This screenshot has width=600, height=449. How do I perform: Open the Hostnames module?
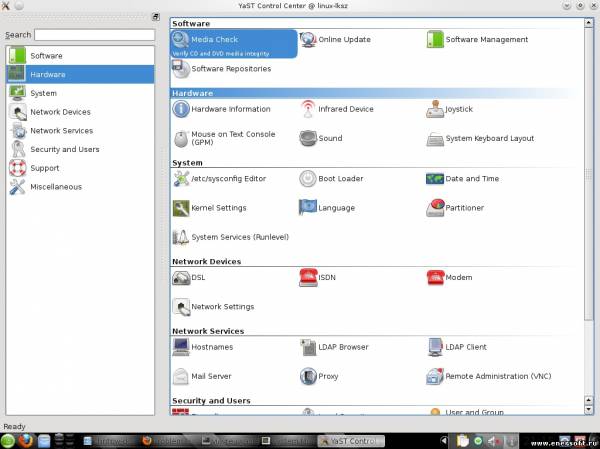pos(203,347)
